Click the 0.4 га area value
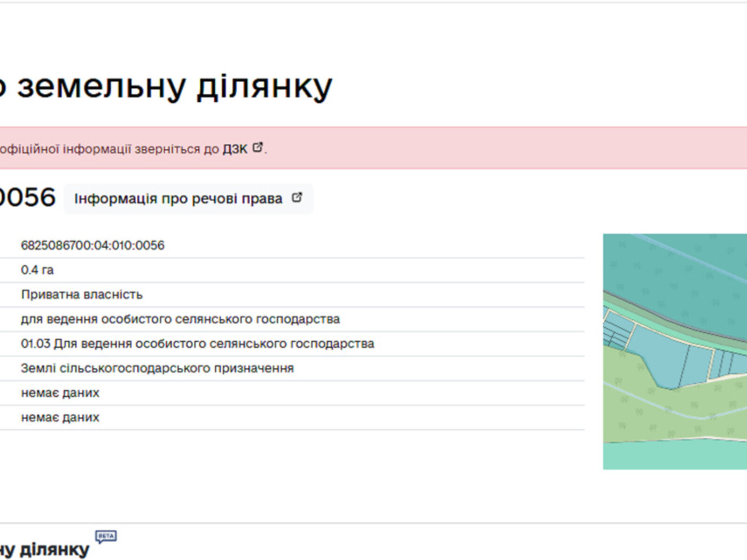This screenshot has height=560, width=747. coord(37,270)
